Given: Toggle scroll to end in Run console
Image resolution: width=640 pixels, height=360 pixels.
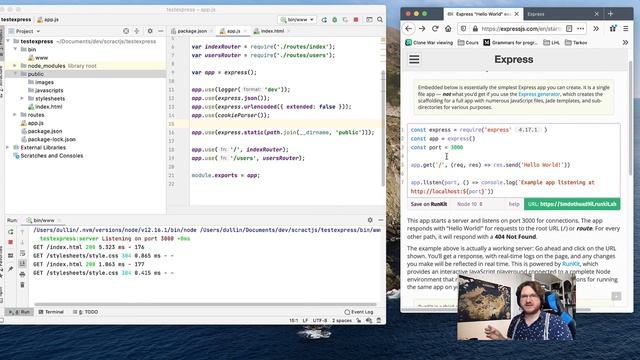Looking at the screenshot, I should pyautogui.click(x=22, y=264).
